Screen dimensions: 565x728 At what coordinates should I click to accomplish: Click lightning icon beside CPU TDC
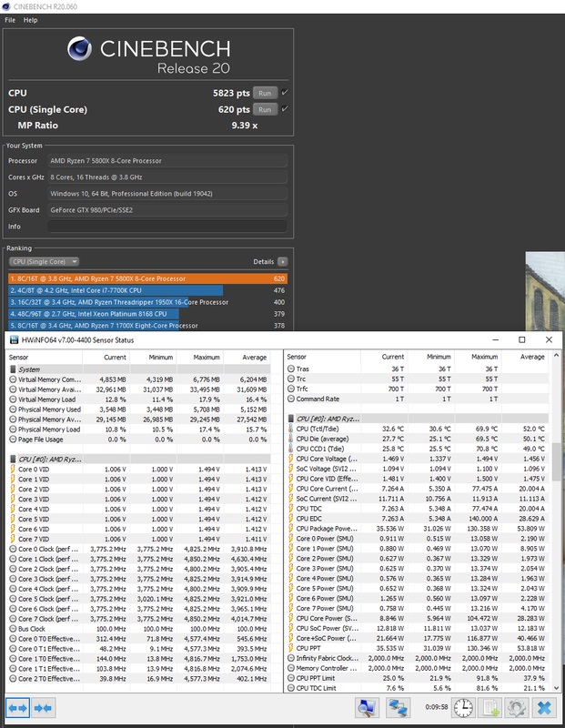click(291, 509)
